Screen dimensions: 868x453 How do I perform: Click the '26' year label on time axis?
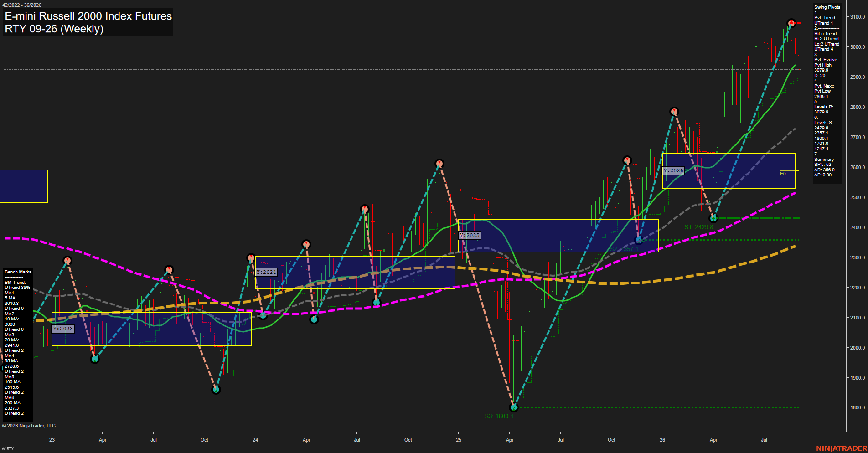tap(662, 440)
